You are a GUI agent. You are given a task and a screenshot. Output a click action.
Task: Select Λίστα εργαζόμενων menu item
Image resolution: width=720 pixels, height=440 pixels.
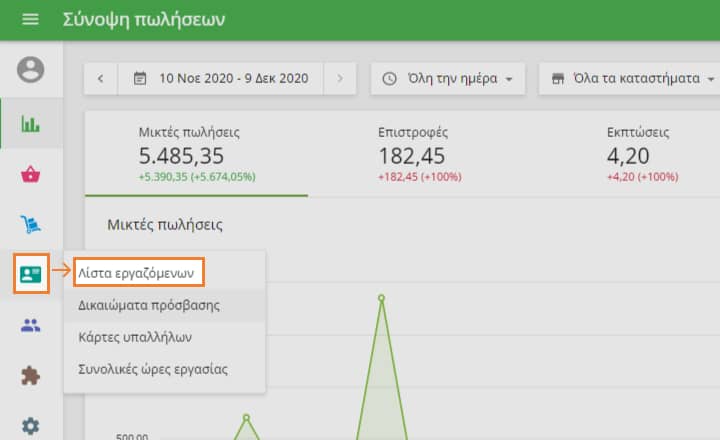pyautogui.click(x=139, y=273)
